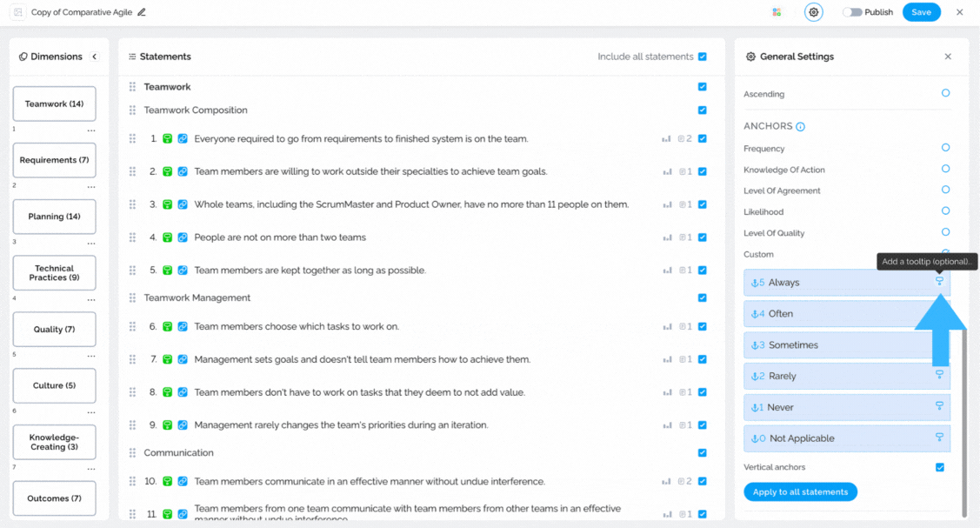Open the chart icon for statement 6
980x528 pixels.
[667, 327]
